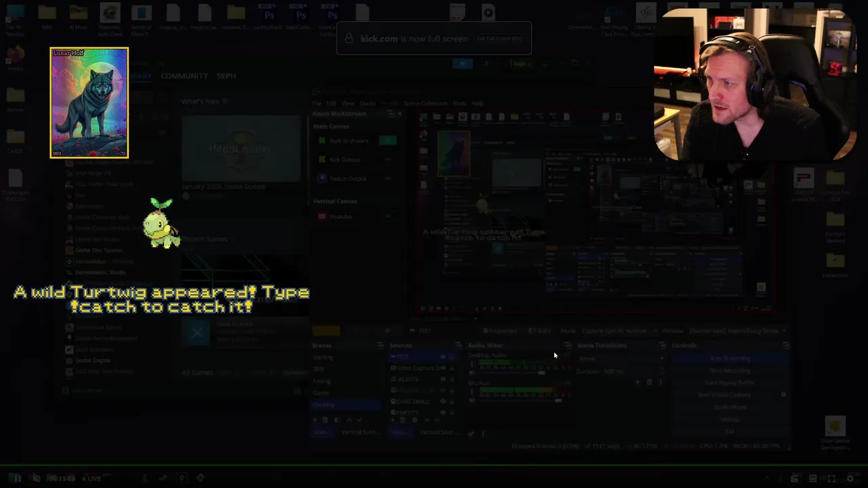Open source properties gear in Sources toolbar

[x=415, y=420]
